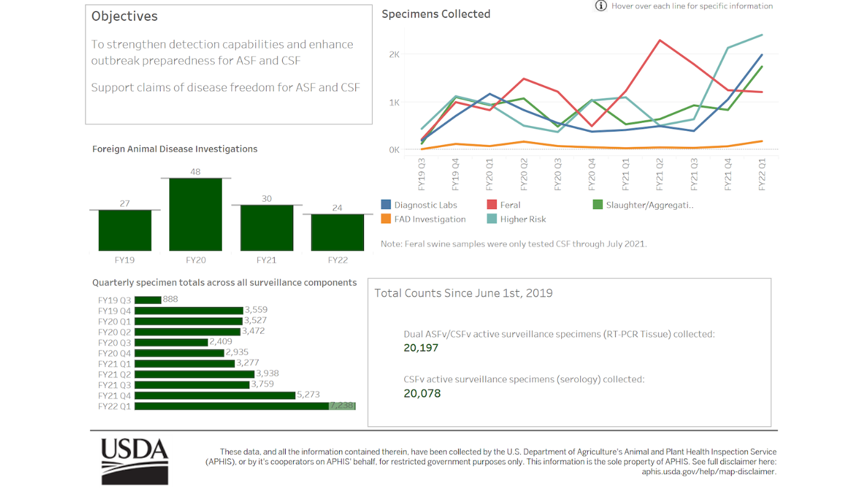This screenshot has height=489, width=868.
Task: Select the FY22 Q1 bar labeled 7,238
Action: 232,405
